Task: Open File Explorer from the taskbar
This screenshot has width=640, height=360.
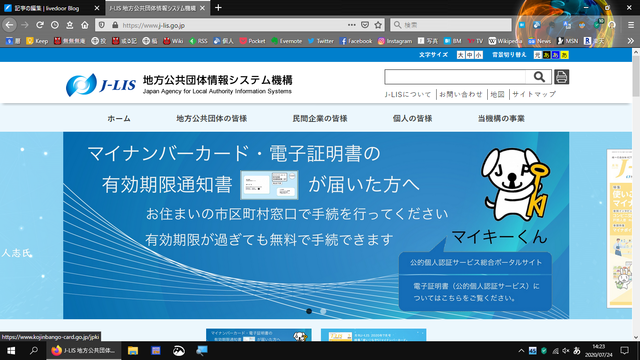Action: pyautogui.click(x=133, y=351)
